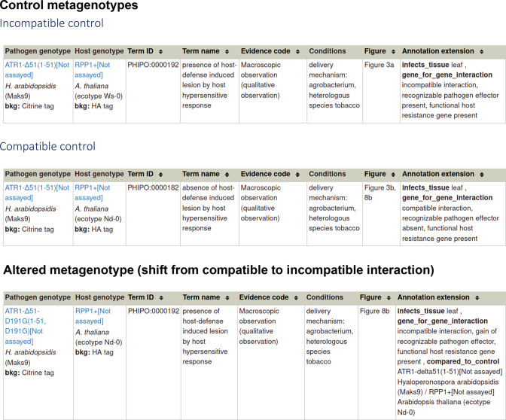
Task: Open RPP1+ host genotype link for ecotype Ws-0
Action: [93, 70]
